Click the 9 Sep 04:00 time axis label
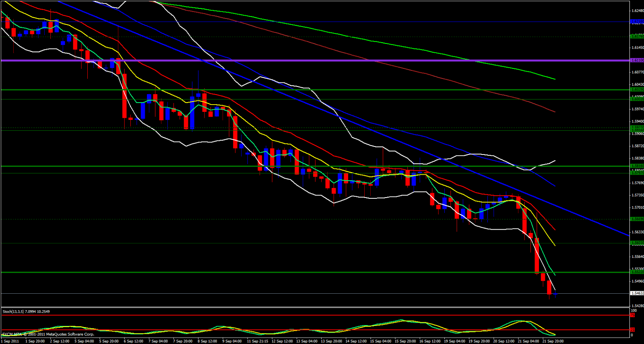The height and width of the screenshot is (344, 644). [x=232, y=341]
